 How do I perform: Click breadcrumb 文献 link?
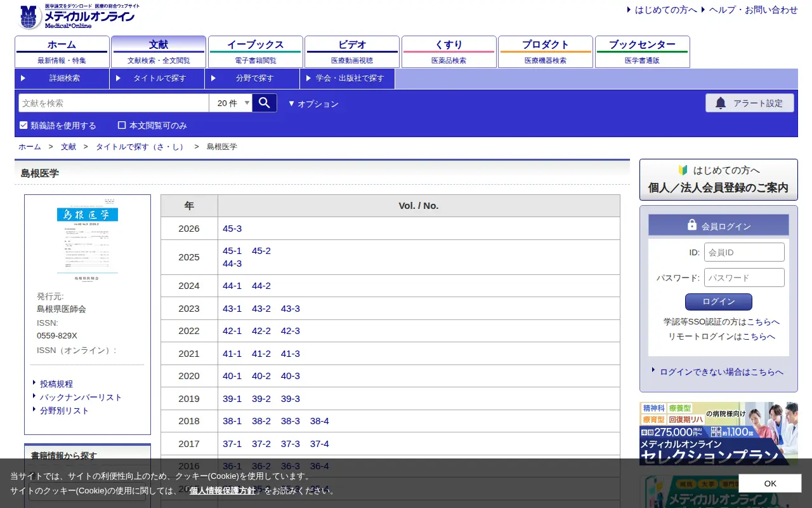[x=69, y=147]
